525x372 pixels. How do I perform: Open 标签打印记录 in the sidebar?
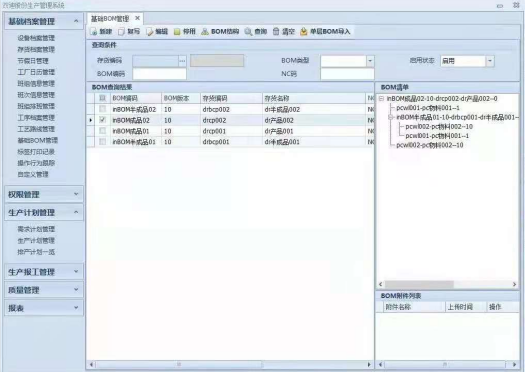(36, 152)
